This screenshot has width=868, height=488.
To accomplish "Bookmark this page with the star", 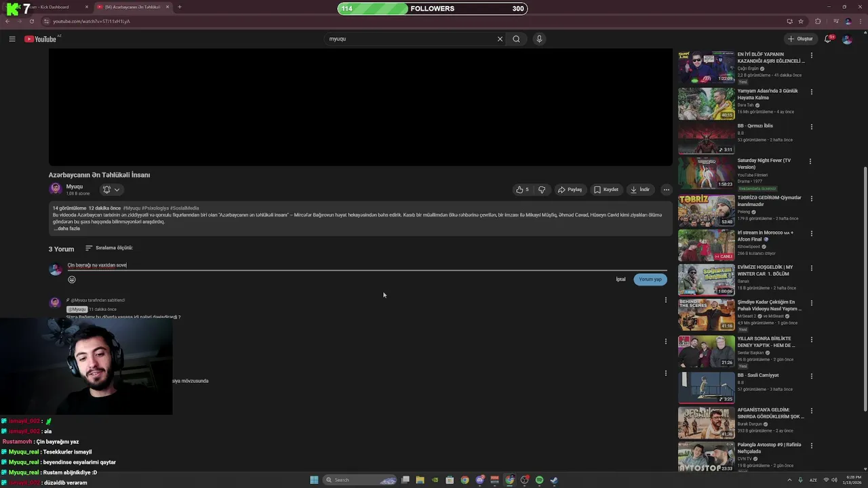I will coord(801,21).
